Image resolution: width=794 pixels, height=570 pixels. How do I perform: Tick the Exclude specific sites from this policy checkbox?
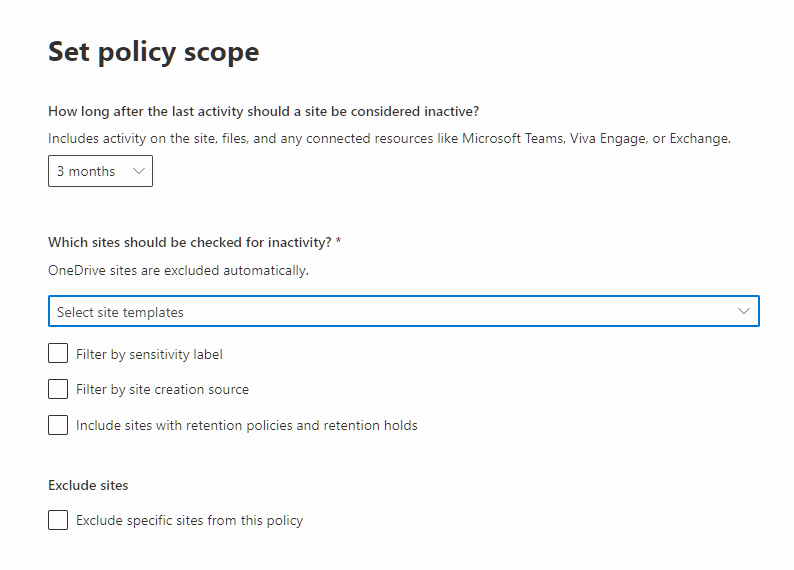(58, 520)
